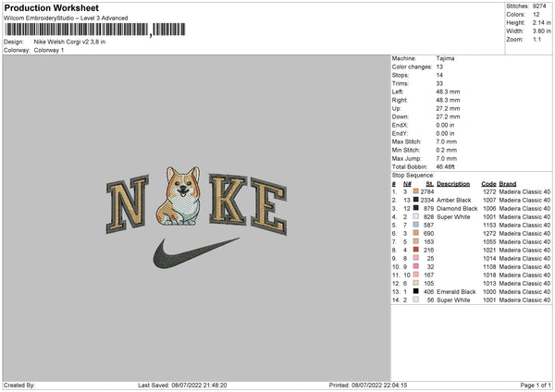Screen dimensions: 555x392
Task: Click the color swatch in stop row 10
Action: 416,266
